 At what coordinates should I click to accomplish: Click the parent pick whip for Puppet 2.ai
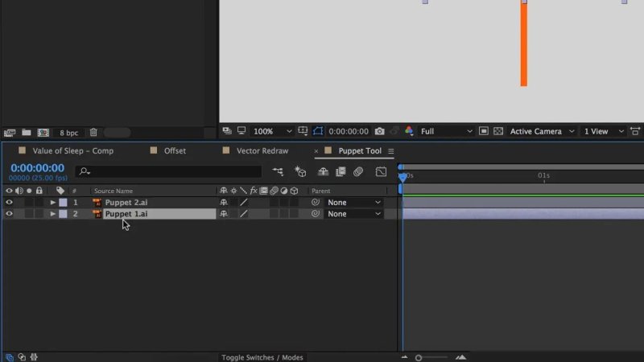pyautogui.click(x=315, y=202)
